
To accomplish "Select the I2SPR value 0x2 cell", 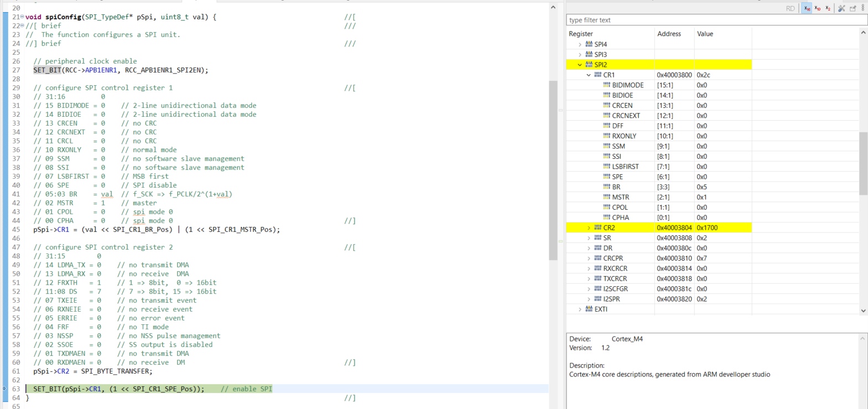I will 723,299.
